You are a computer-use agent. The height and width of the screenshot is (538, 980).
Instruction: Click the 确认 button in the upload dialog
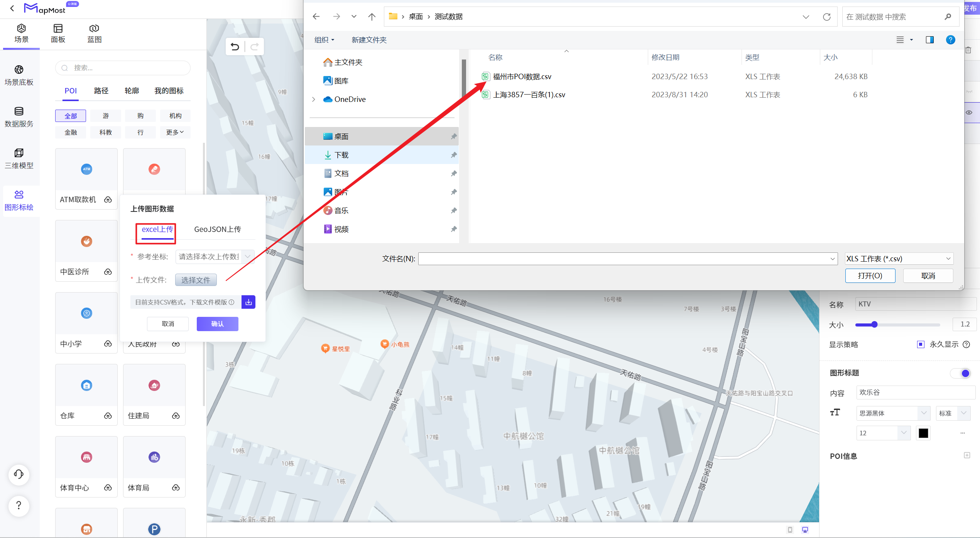[218, 324]
